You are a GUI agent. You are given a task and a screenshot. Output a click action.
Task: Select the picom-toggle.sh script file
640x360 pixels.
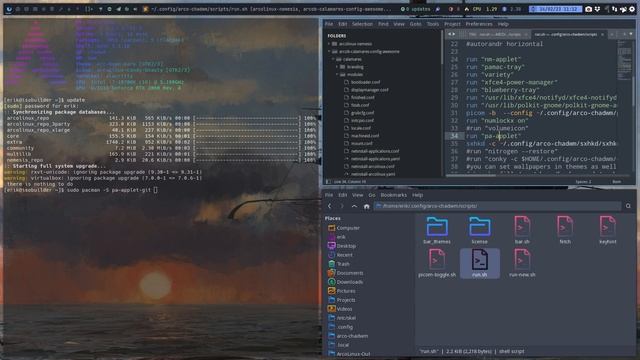tap(437, 263)
